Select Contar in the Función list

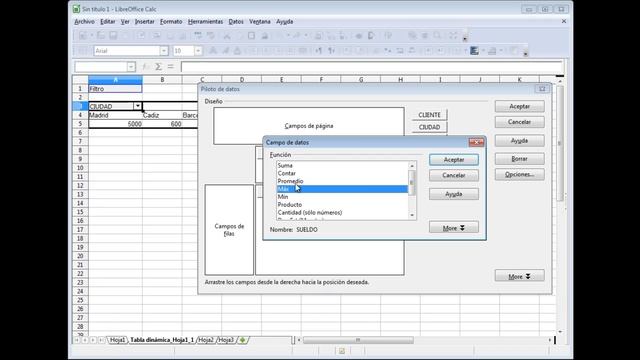click(342, 173)
